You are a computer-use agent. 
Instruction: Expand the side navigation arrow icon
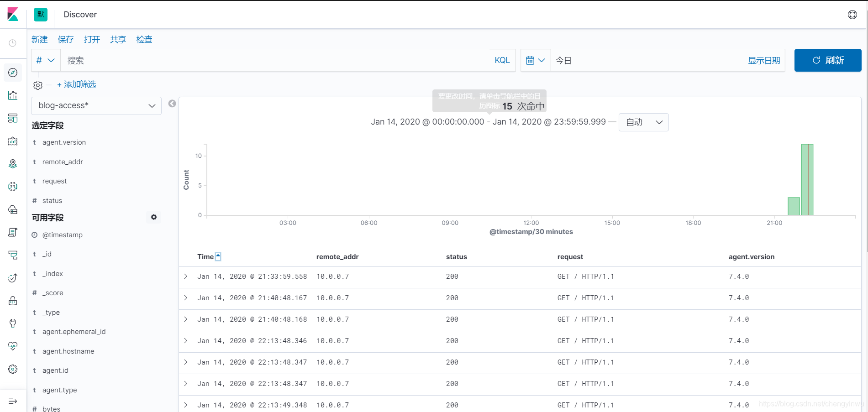13,401
